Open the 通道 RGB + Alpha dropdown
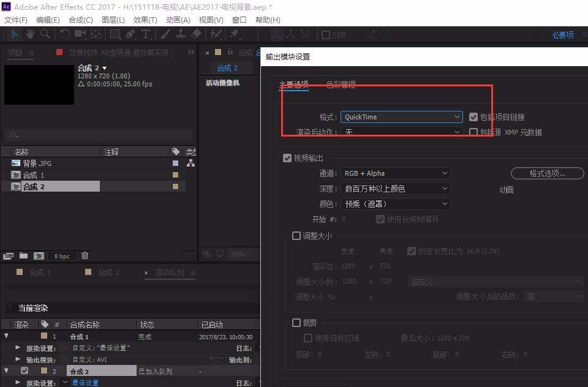Screen dimensions: 588x387 tap(395, 173)
